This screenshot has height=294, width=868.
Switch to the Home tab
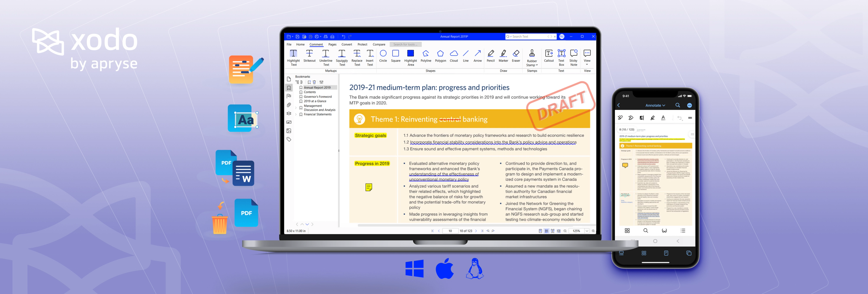point(300,44)
